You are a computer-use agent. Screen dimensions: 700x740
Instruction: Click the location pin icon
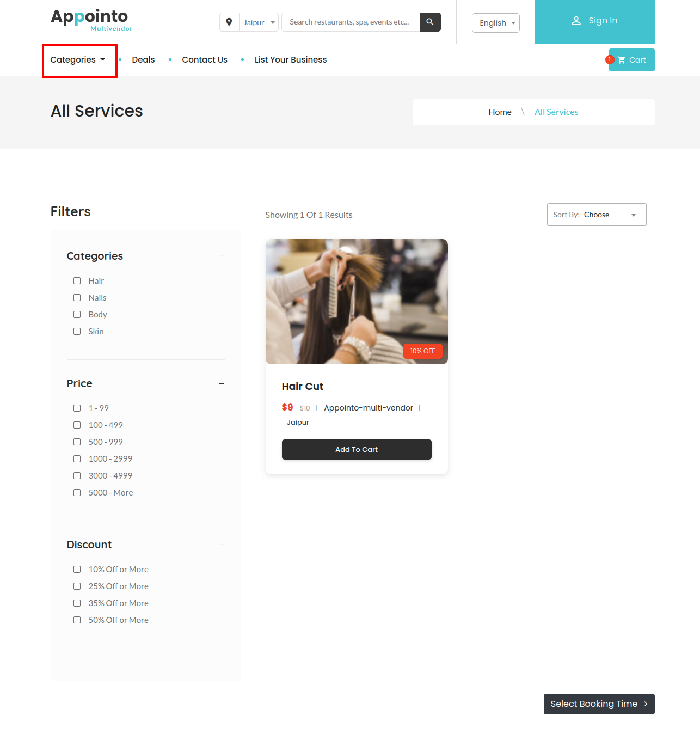tap(229, 22)
